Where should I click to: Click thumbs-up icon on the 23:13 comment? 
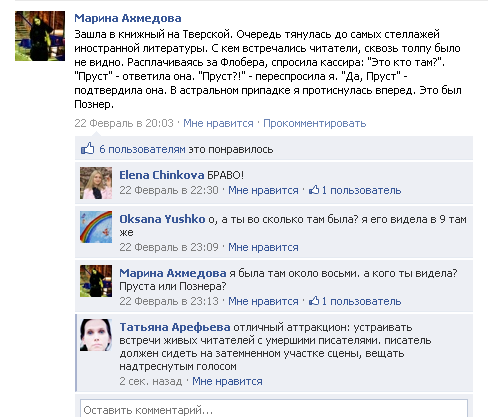click(x=314, y=301)
